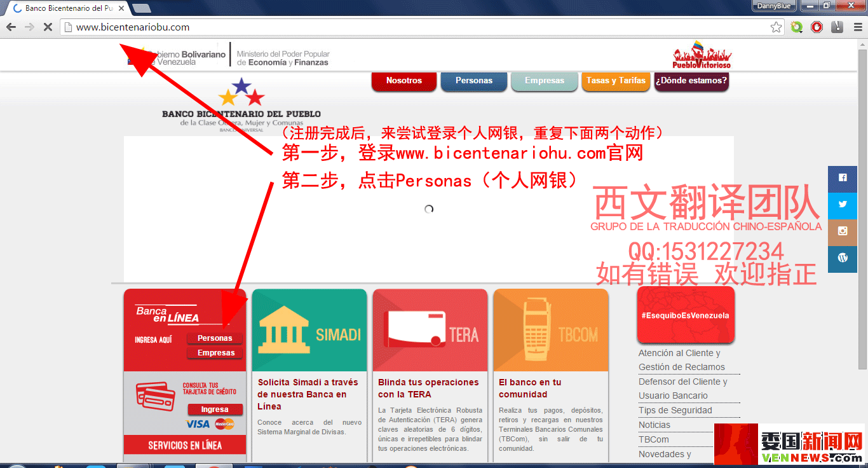Click the TERA card image
This screenshot has width=868, height=468.
430,331
